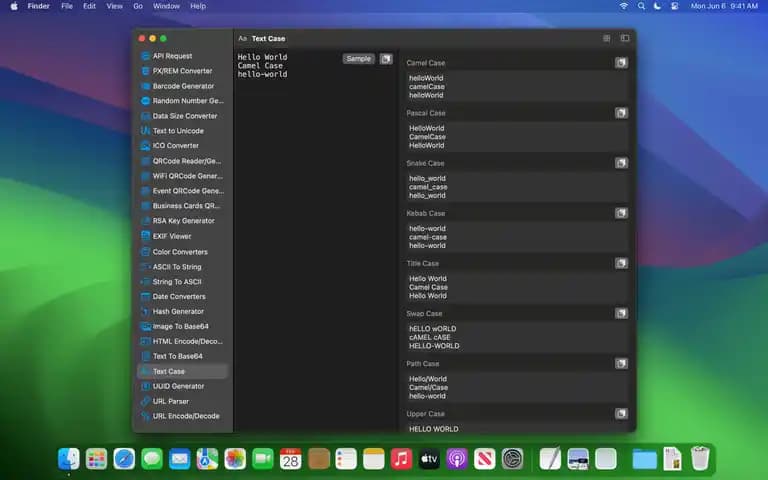
Task: Open Safari from the Dock
Action: [124, 459]
